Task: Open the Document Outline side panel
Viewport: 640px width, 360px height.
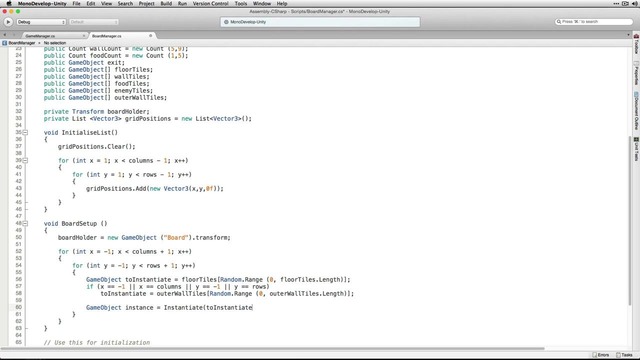Action: [x=636, y=111]
